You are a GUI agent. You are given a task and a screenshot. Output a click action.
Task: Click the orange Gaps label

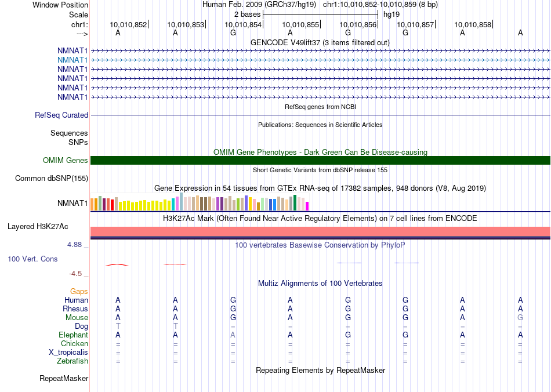(x=79, y=292)
